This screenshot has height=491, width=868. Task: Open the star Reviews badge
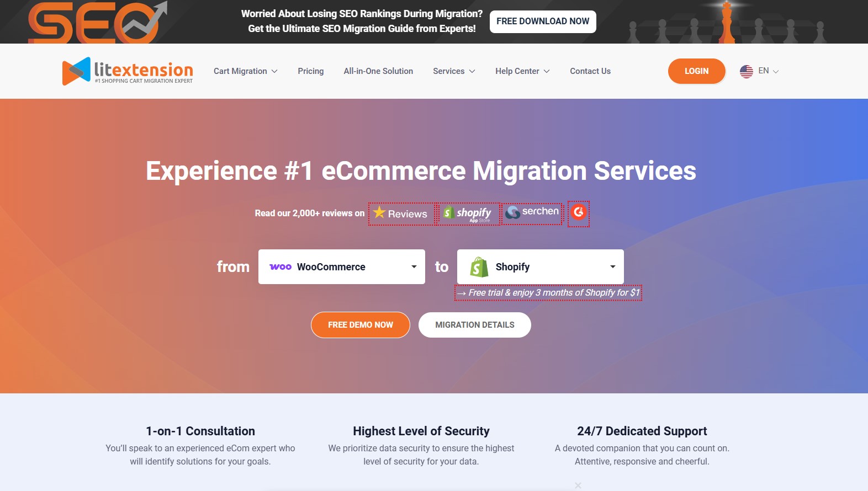[401, 214]
